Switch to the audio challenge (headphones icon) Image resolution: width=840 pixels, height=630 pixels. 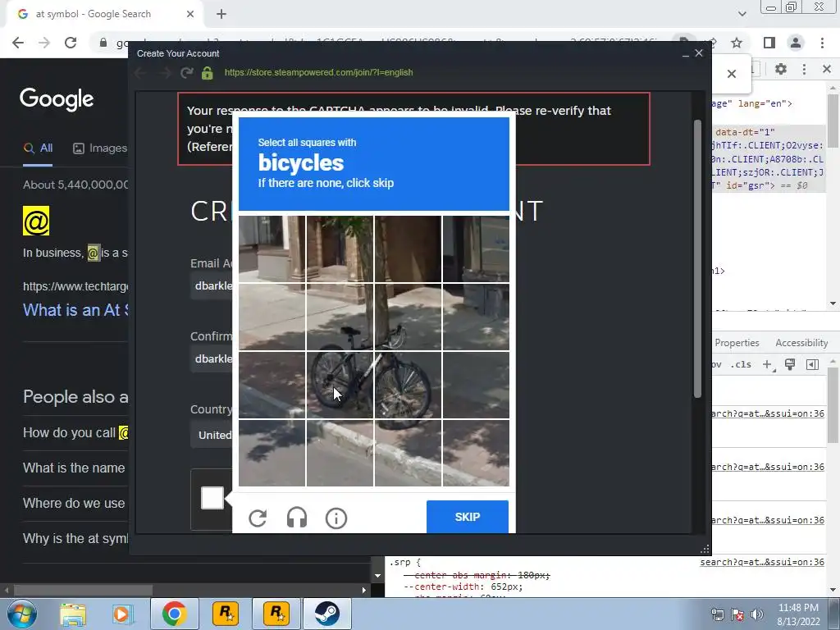pyautogui.click(x=297, y=518)
